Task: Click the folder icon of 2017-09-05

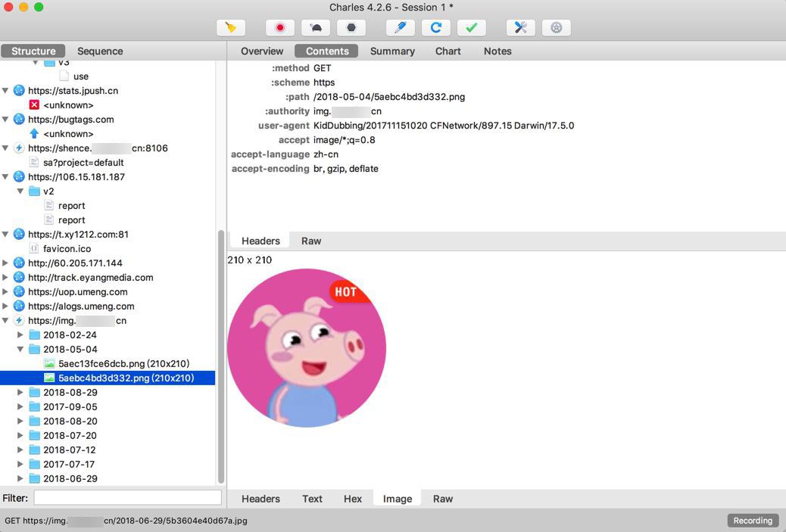Action: click(34, 407)
